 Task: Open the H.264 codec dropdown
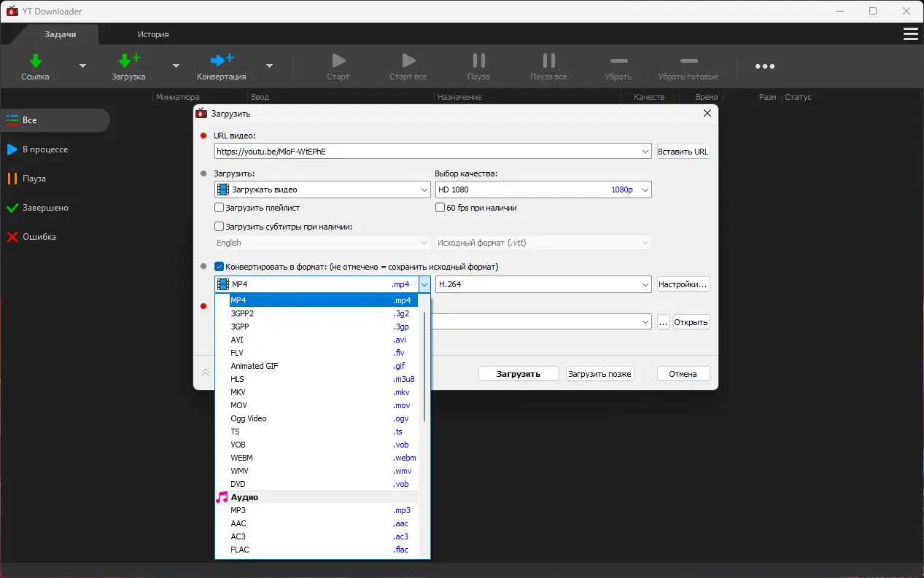click(x=645, y=284)
